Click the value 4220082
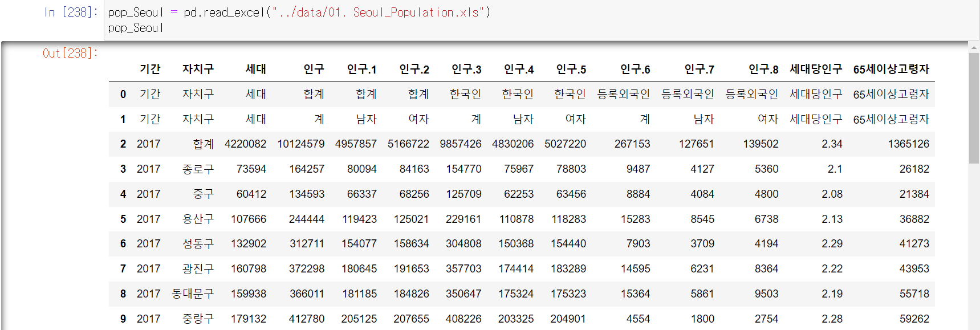 tap(246, 144)
